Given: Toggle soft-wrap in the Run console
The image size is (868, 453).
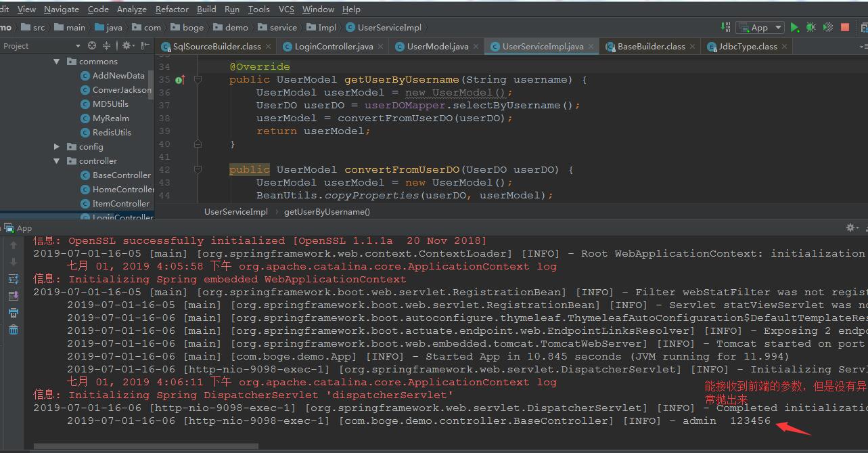Looking at the screenshot, I should coord(14,279).
